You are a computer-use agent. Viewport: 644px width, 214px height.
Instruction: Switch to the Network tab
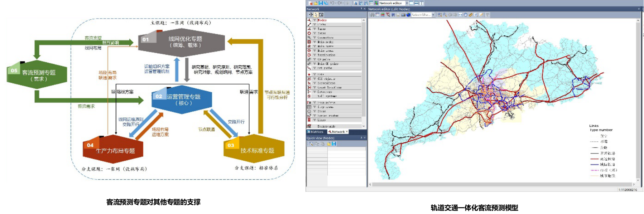(338, 132)
